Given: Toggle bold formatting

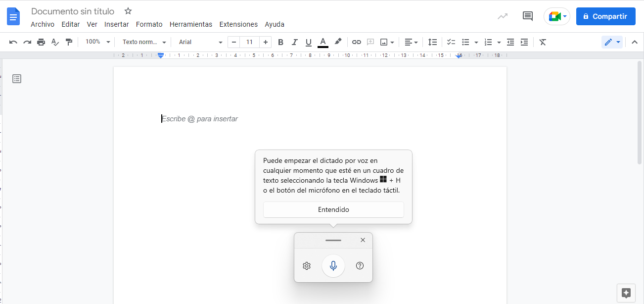Looking at the screenshot, I should (x=280, y=42).
